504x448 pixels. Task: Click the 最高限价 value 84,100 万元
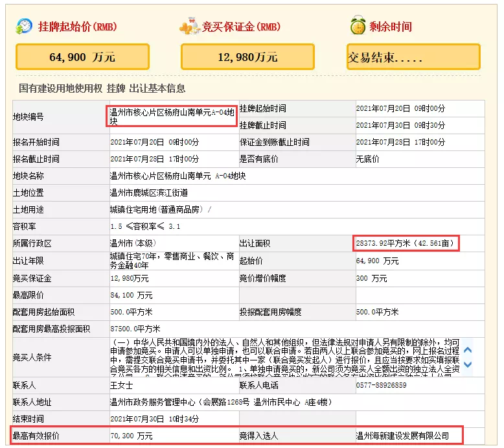click(132, 295)
